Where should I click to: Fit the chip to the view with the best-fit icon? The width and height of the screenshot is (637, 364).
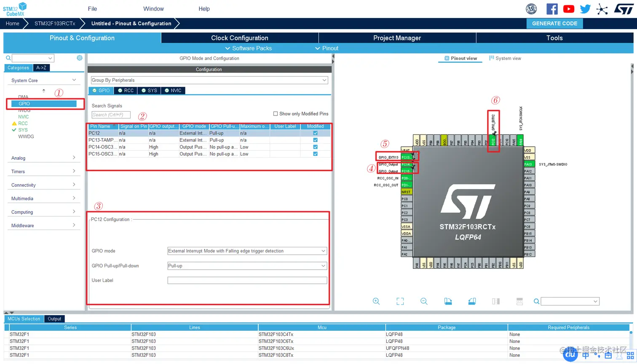tap(400, 301)
